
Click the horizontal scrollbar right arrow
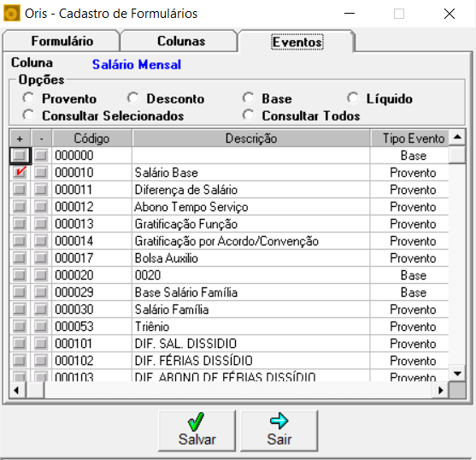(441, 390)
